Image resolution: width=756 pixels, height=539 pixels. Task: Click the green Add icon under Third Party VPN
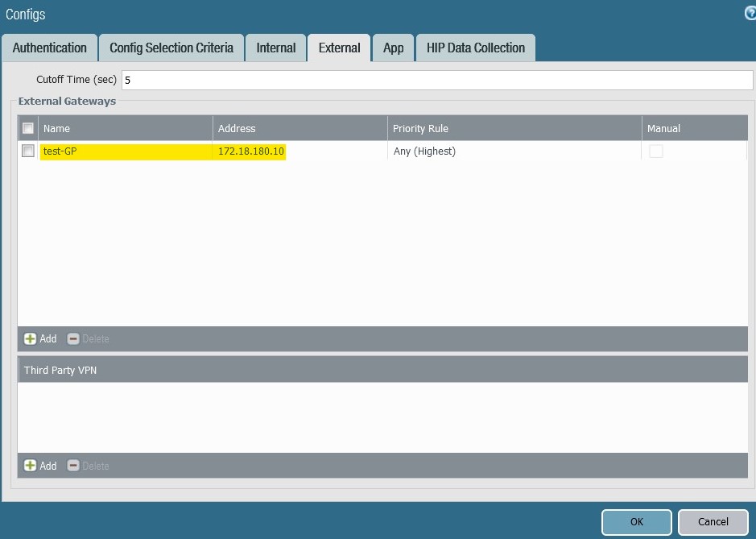(x=31, y=466)
